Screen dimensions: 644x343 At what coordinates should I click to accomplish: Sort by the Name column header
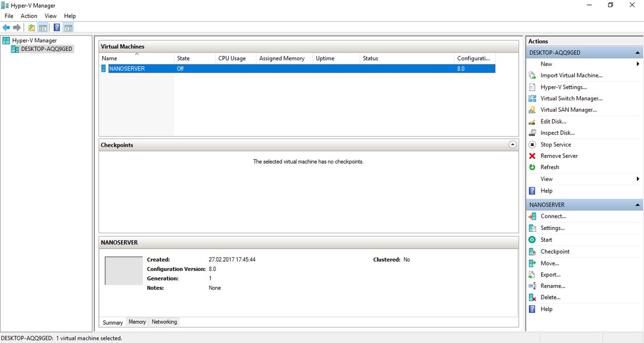pyautogui.click(x=137, y=59)
